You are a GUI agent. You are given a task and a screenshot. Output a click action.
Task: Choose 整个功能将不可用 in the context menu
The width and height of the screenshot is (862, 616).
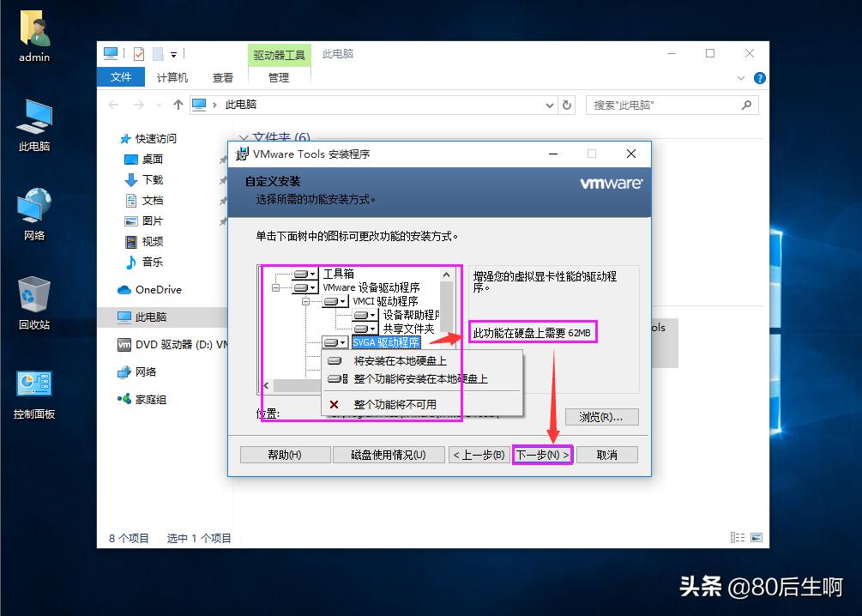point(395,403)
